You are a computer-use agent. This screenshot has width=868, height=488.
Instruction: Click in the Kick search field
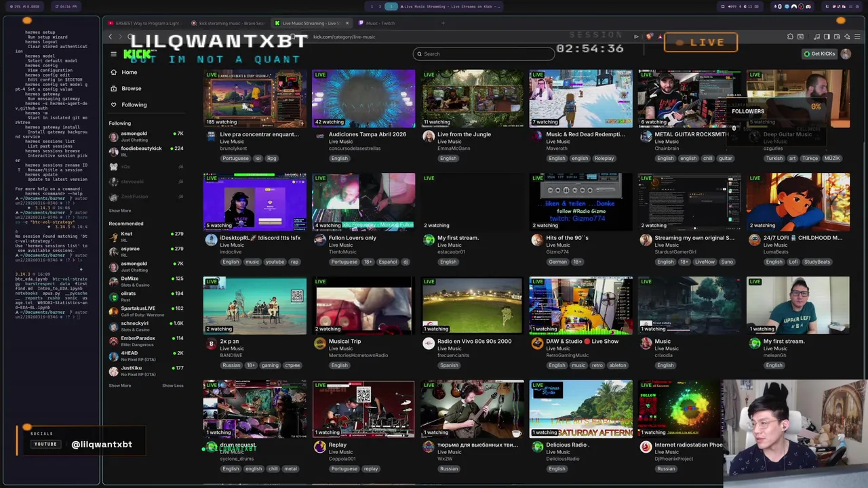[x=484, y=54]
